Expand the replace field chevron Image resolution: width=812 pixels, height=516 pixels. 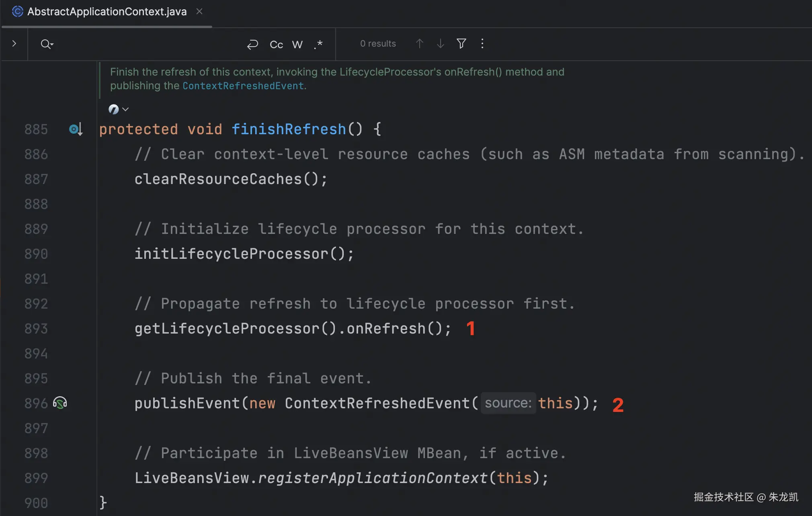coord(14,43)
